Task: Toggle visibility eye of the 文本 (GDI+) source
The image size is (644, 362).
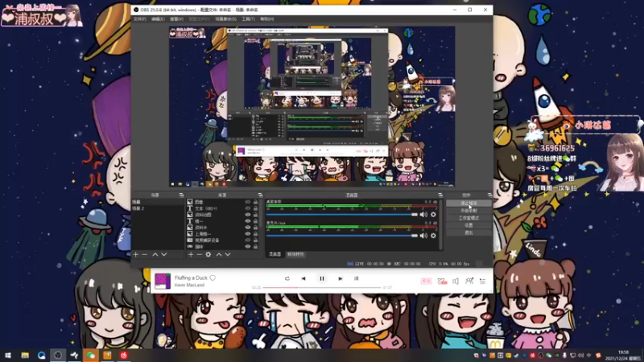Action: pos(248,208)
